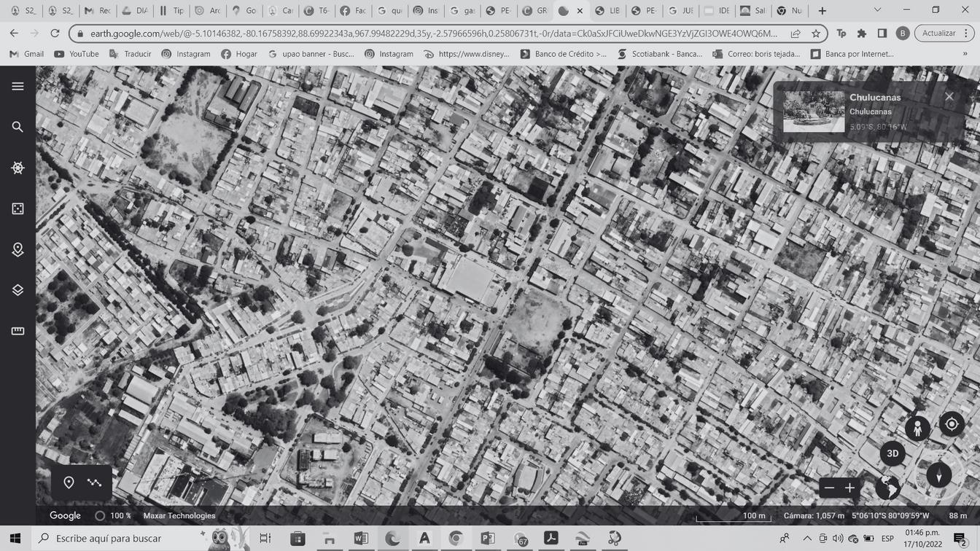Image resolution: width=980 pixels, height=551 pixels.
Task: Close the active Google Earth tab
Action: (x=580, y=11)
